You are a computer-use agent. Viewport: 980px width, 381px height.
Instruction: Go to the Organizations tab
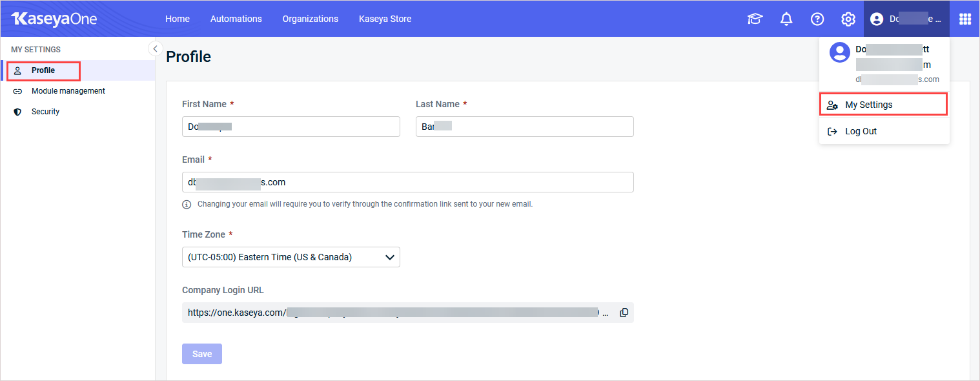[x=310, y=19]
